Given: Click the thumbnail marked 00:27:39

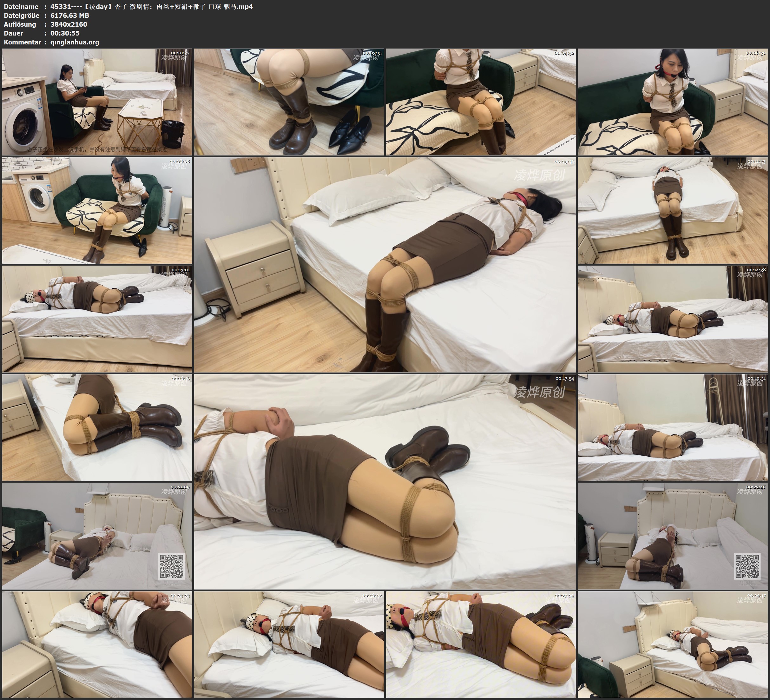Looking at the screenshot, I should pos(481,644).
